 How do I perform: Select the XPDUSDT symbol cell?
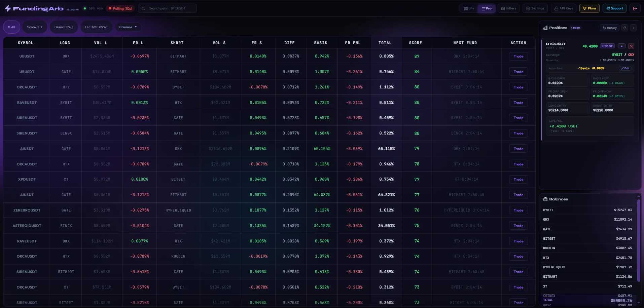pos(27,179)
